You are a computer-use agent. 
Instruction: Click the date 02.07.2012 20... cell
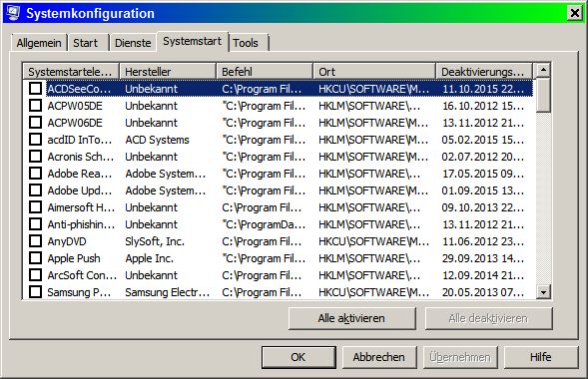483,157
